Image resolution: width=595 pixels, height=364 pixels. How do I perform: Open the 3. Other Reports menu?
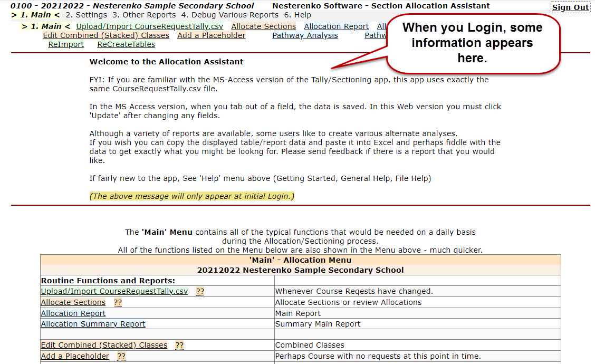click(x=144, y=15)
